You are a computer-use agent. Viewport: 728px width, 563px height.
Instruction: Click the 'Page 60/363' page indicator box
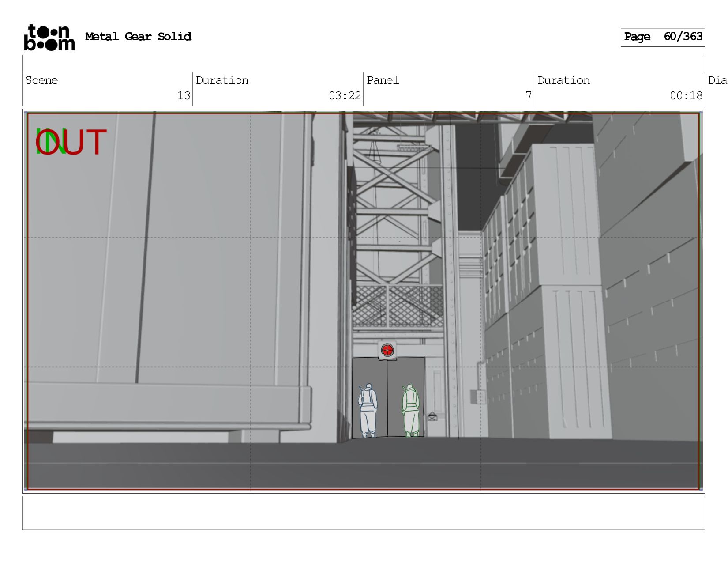tap(662, 37)
